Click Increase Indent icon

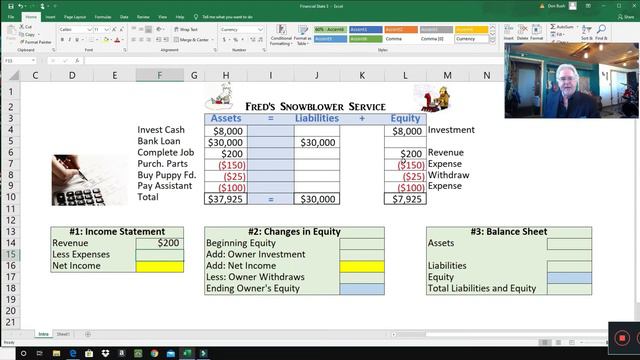point(166,40)
